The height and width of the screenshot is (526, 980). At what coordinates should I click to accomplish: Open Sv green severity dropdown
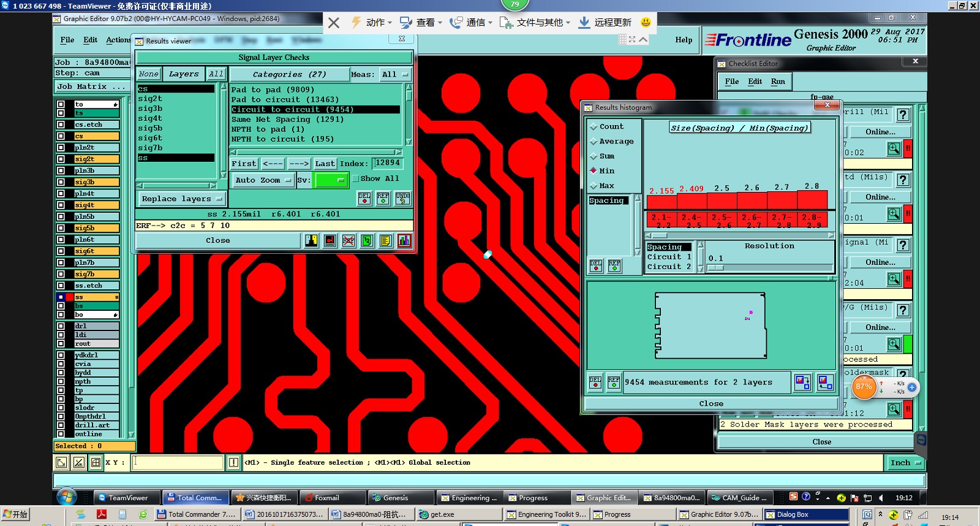point(331,180)
